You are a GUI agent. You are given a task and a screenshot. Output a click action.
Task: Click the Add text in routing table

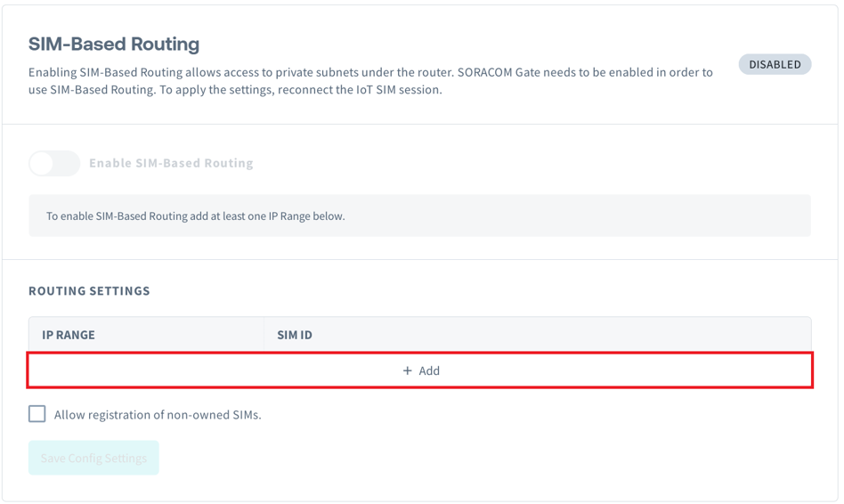tap(429, 370)
